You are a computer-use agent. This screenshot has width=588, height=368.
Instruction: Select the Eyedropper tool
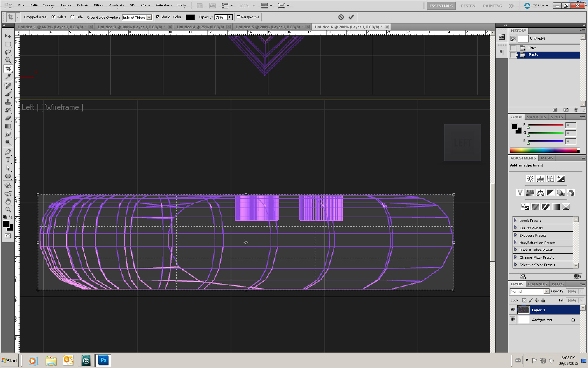(x=8, y=76)
